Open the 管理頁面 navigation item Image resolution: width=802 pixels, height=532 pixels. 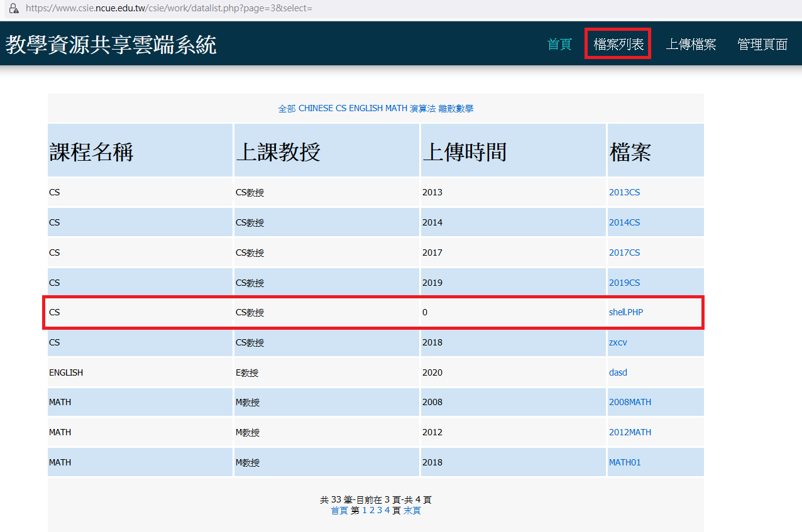click(x=762, y=44)
